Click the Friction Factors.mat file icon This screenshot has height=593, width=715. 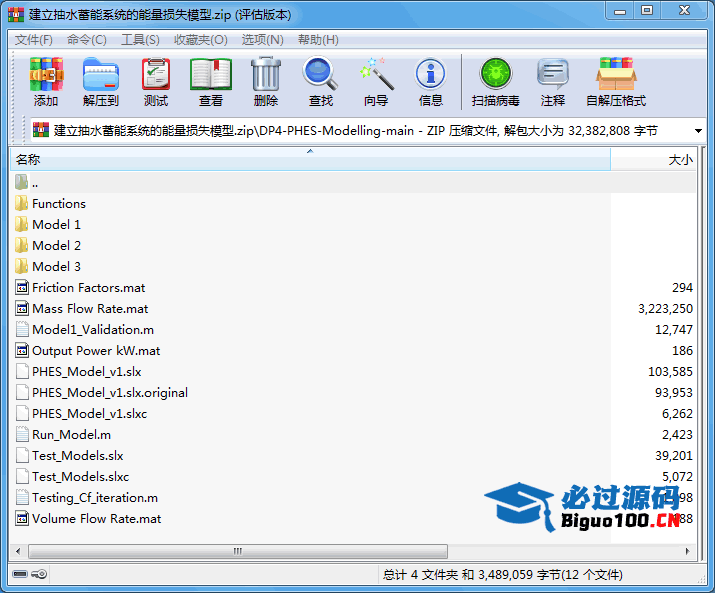point(22,287)
